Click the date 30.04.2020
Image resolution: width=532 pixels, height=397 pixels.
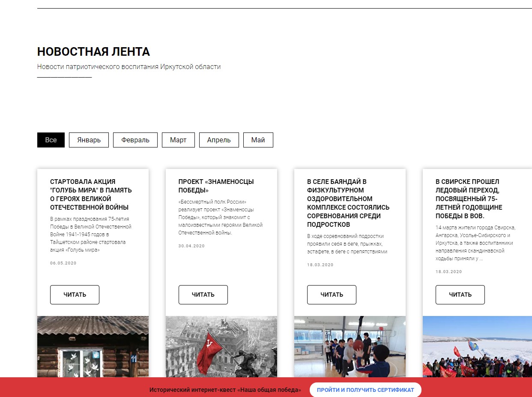coord(191,246)
